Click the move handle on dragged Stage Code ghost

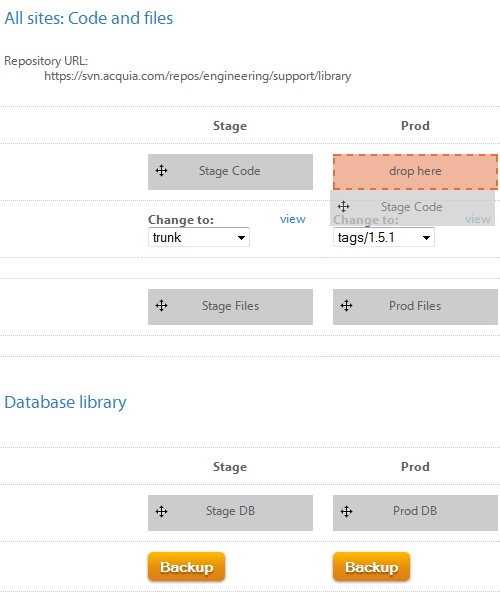click(343, 207)
